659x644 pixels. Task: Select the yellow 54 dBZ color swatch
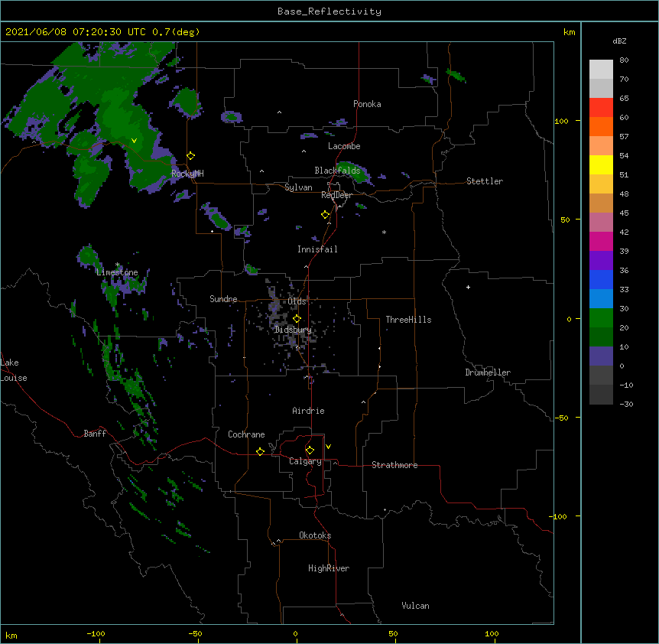pos(601,164)
